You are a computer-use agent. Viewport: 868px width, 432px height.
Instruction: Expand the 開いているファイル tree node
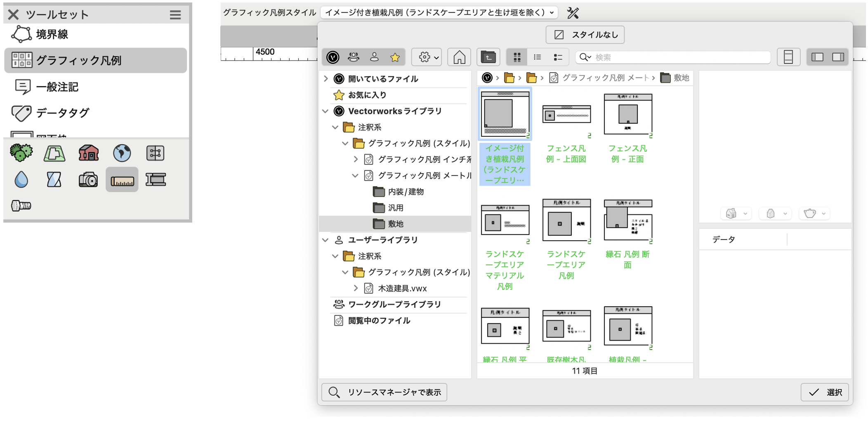(326, 79)
